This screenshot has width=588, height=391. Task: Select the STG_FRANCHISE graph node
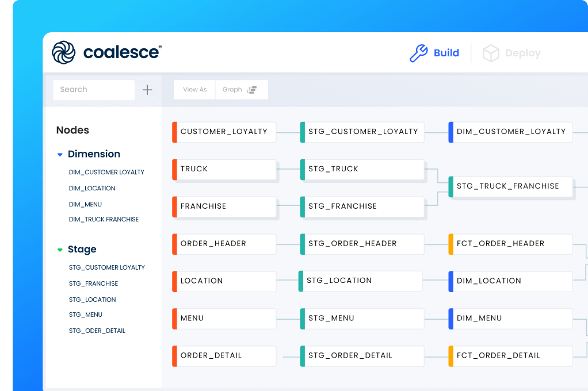[x=362, y=206]
